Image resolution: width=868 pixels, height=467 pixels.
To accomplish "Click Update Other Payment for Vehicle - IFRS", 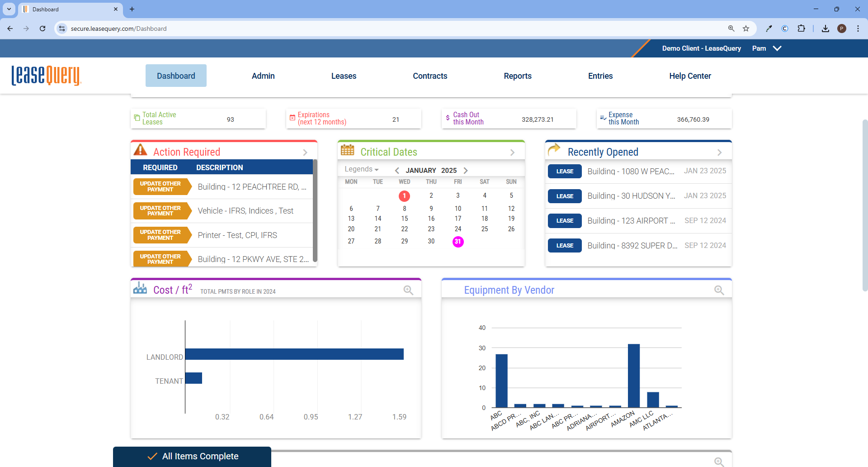I will point(161,211).
